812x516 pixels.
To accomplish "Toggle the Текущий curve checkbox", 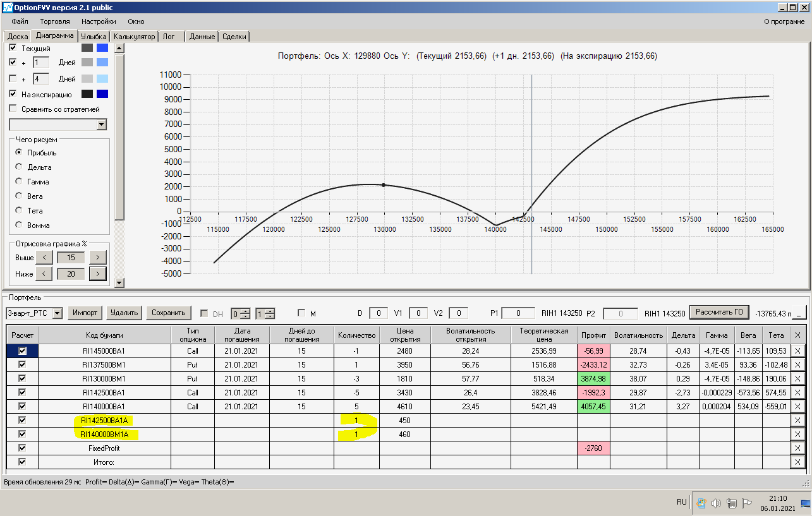I will (13, 48).
